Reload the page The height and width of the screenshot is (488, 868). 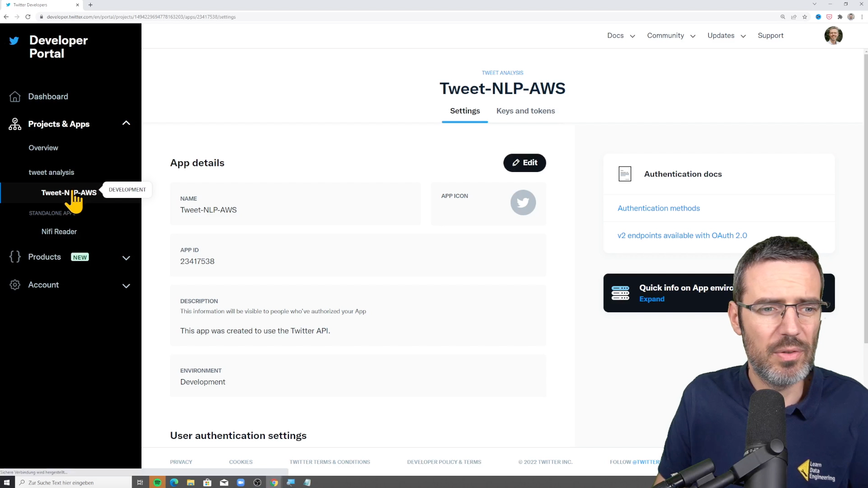(x=28, y=17)
